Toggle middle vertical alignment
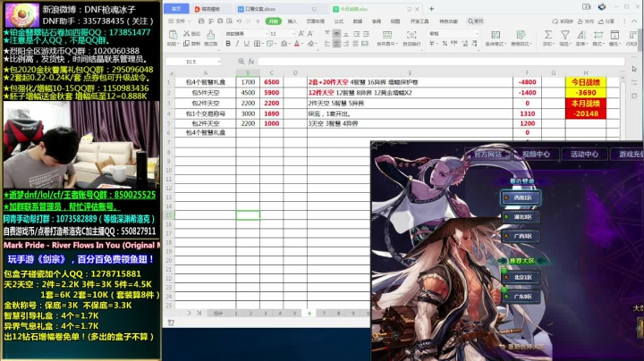 tap(336, 34)
